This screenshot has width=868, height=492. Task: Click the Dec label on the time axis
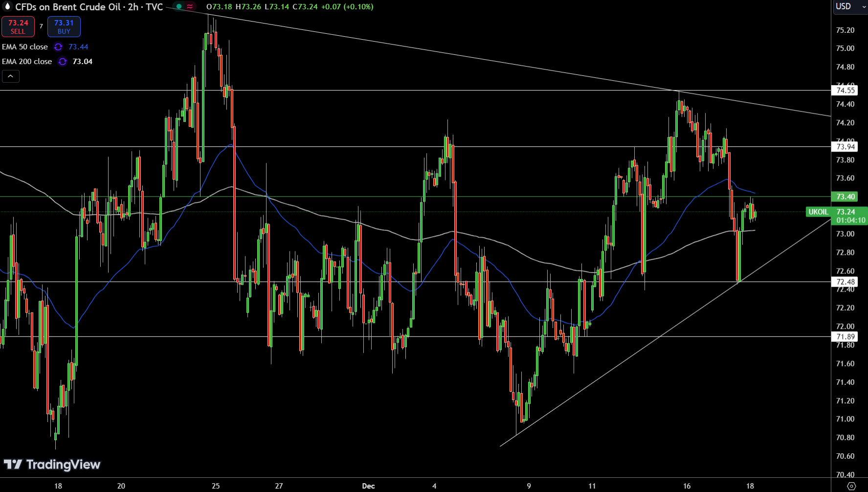[x=368, y=486]
